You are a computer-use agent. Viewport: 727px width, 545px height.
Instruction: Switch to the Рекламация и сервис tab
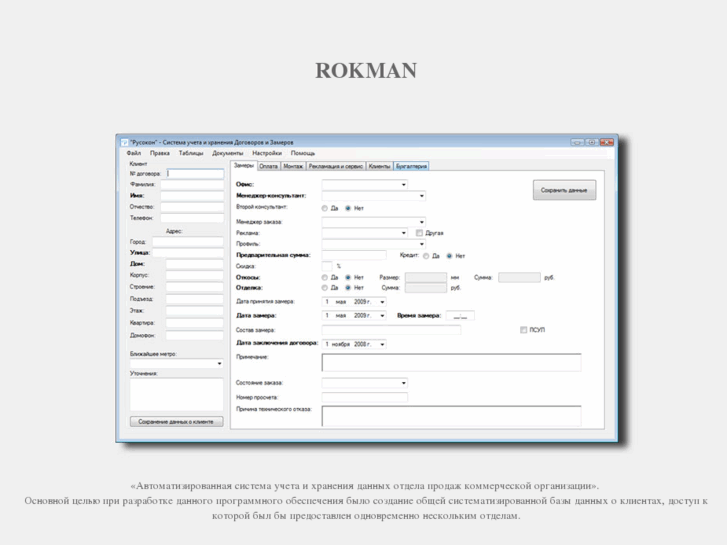point(336,166)
